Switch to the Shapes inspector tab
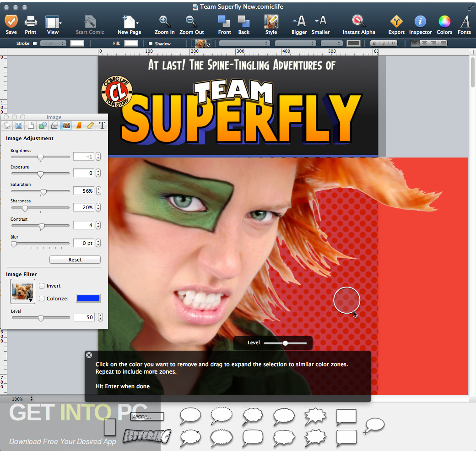 43,125
